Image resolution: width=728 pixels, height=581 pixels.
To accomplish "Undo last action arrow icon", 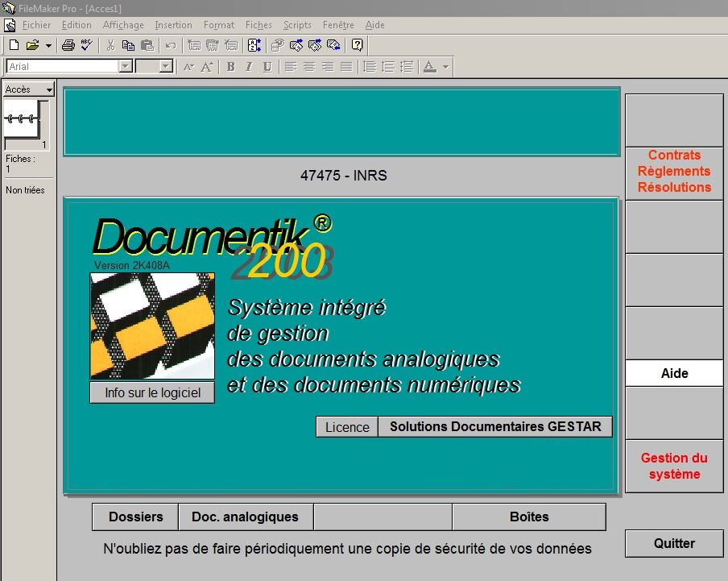I will [171, 45].
